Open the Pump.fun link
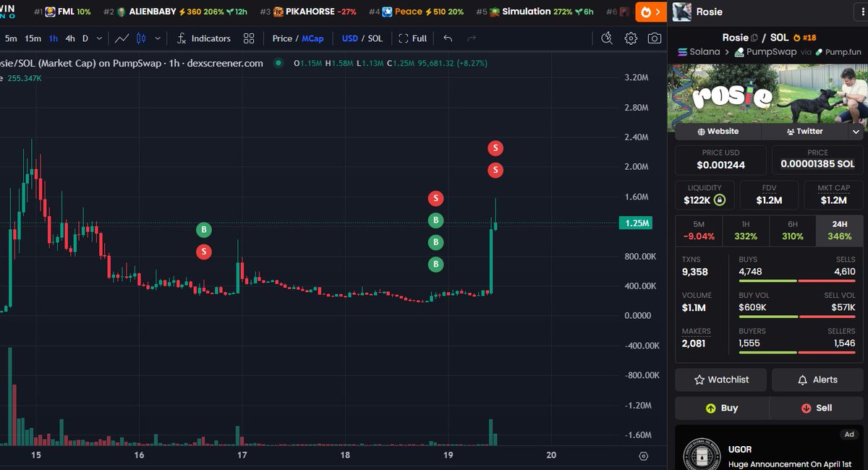The height and width of the screenshot is (470, 868). [x=838, y=52]
